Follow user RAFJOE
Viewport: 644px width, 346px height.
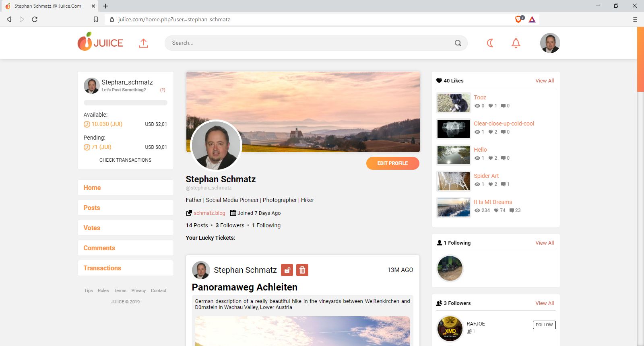(x=544, y=325)
